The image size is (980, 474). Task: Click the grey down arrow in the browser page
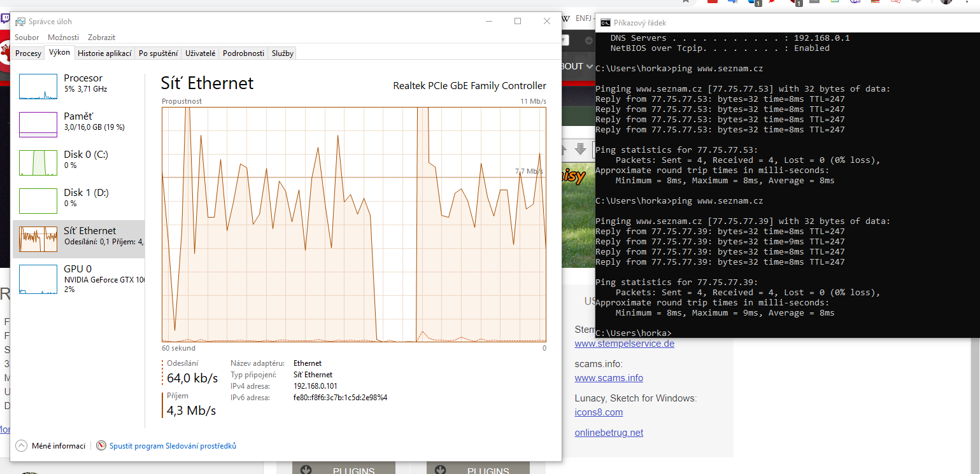[x=580, y=149]
